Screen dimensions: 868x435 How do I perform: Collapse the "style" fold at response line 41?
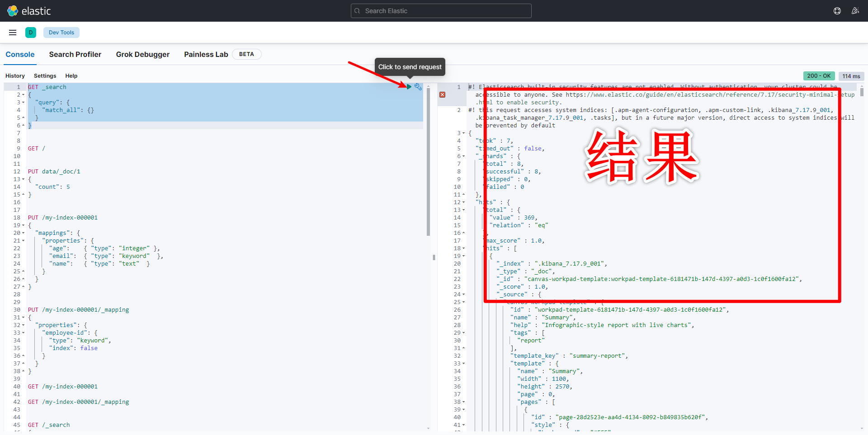464,425
